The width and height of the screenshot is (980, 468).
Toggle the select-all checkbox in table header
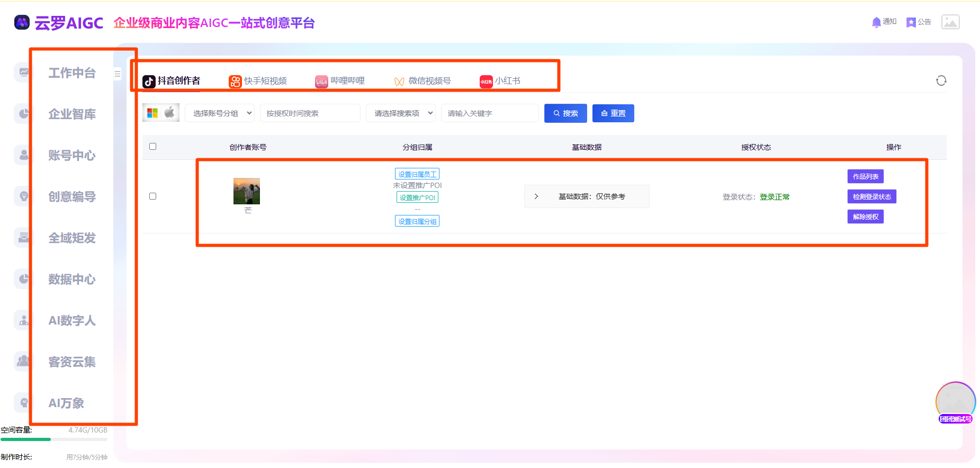coord(153,147)
